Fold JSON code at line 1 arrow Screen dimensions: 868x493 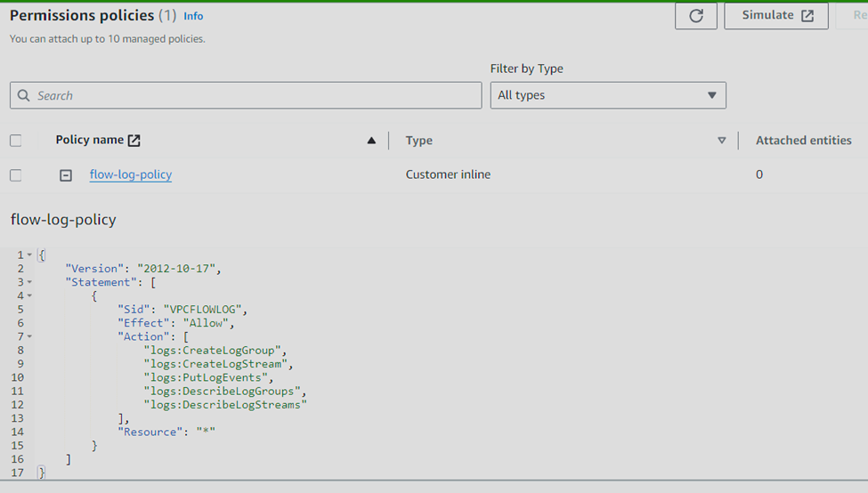30,255
